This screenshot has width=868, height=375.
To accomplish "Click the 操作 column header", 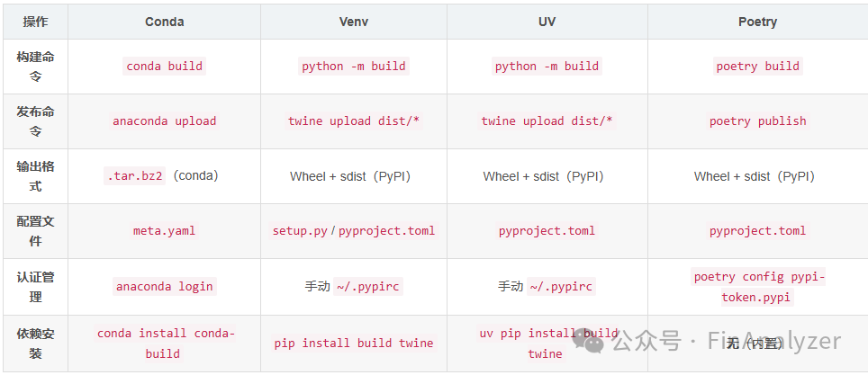I will pyautogui.click(x=35, y=22).
